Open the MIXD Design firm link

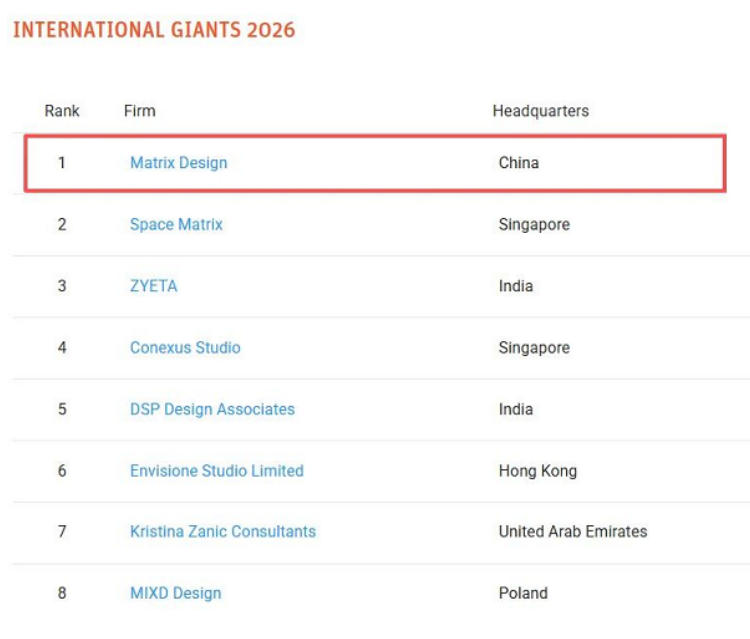tap(176, 593)
